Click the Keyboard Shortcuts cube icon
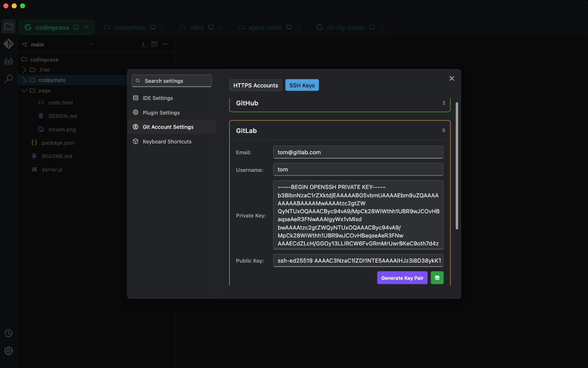The height and width of the screenshot is (368, 588). (135, 141)
